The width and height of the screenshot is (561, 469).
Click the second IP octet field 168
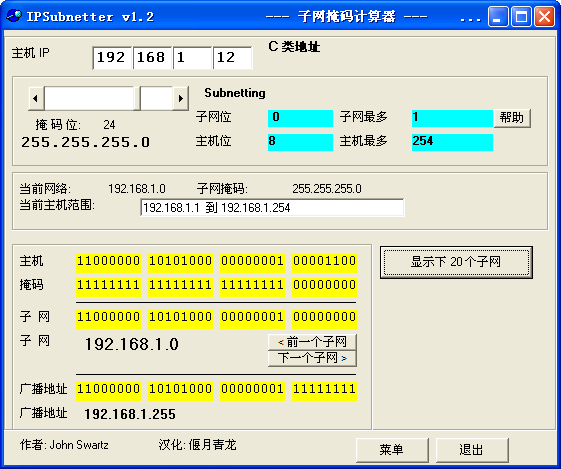pos(153,58)
